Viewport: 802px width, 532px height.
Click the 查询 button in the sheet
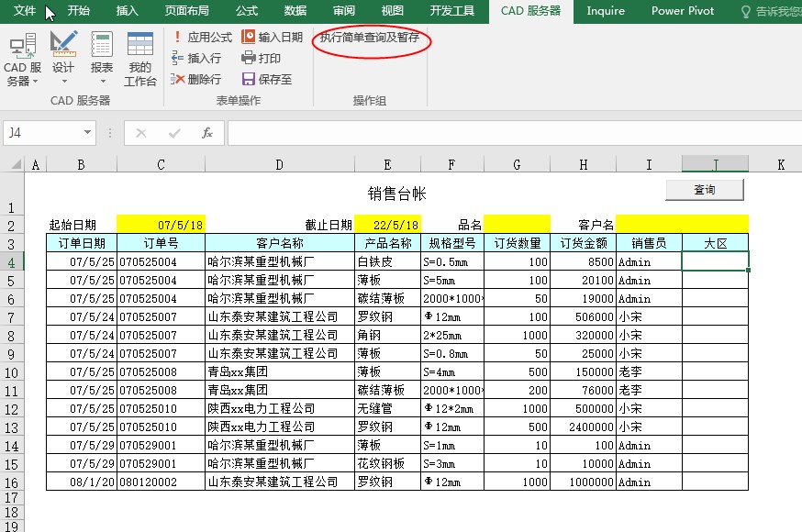[704, 190]
